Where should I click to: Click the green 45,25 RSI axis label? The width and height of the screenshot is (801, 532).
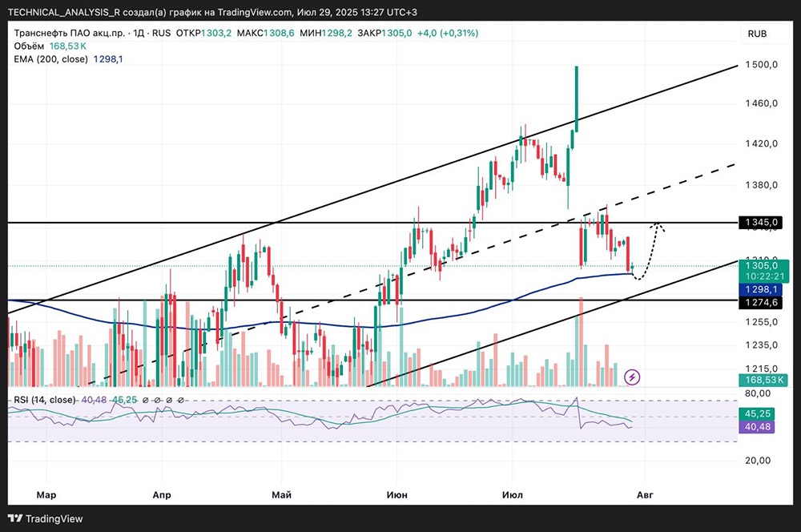pos(757,414)
